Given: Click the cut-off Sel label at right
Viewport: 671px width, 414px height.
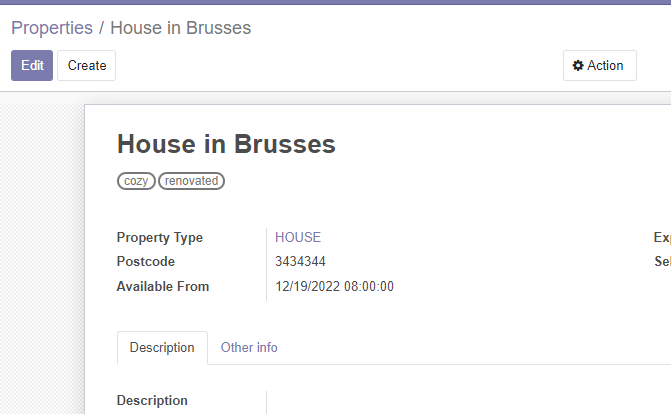Looking at the screenshot, I should pos(662,261).
